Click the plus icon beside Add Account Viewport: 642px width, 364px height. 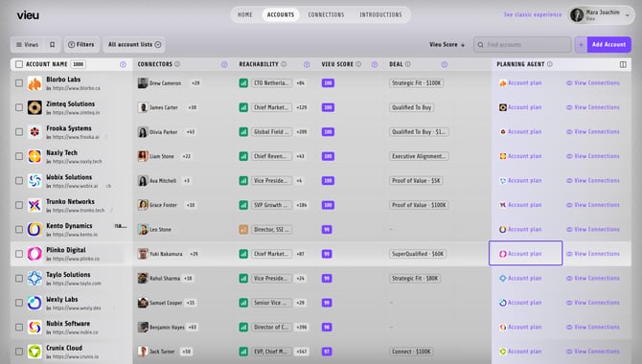[581, 45]
